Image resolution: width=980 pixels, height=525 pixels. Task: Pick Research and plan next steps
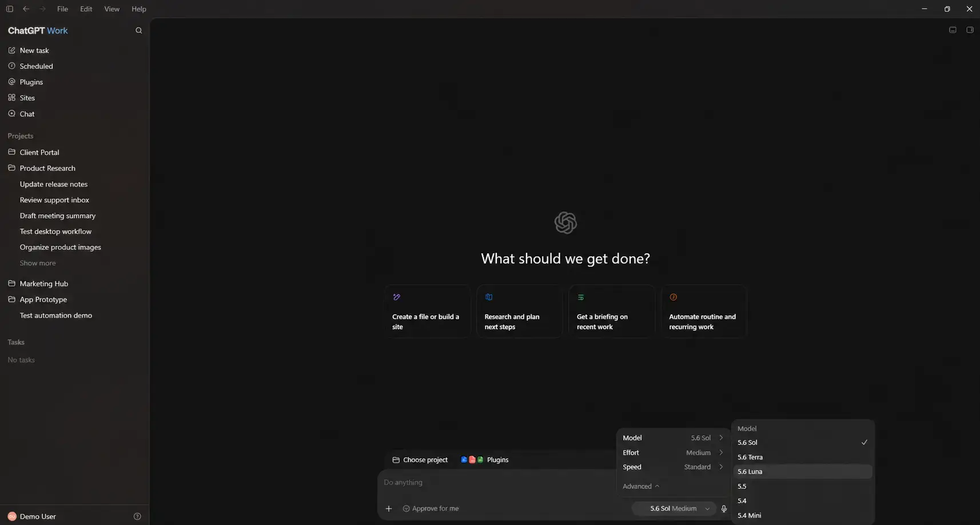(520, 312)
